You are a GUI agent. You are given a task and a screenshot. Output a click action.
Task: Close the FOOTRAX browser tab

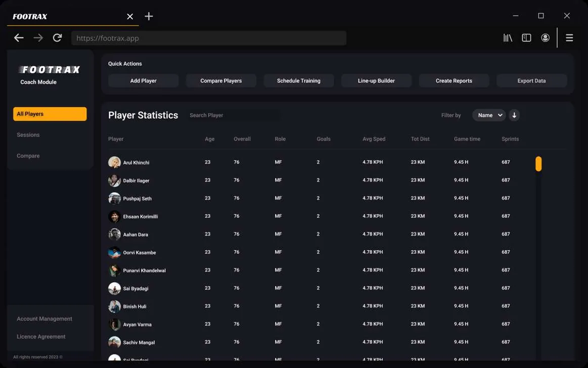pos(130,17)
